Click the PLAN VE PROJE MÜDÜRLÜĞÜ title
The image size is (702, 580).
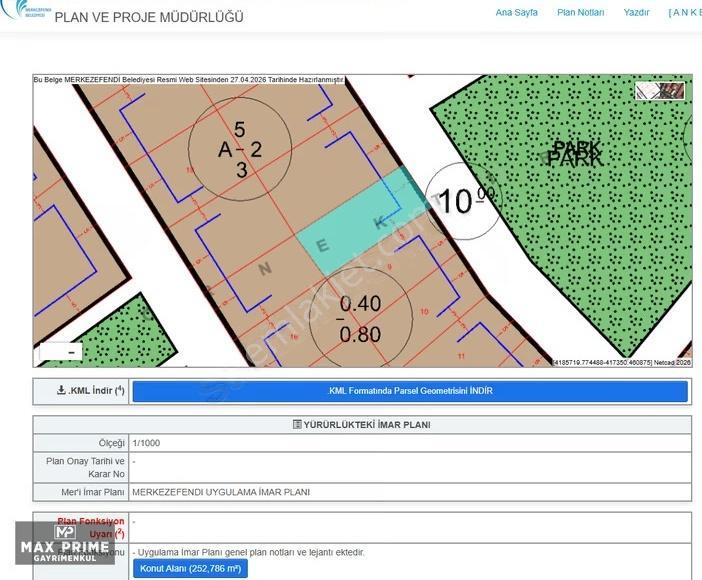click(x=149, y=17)
